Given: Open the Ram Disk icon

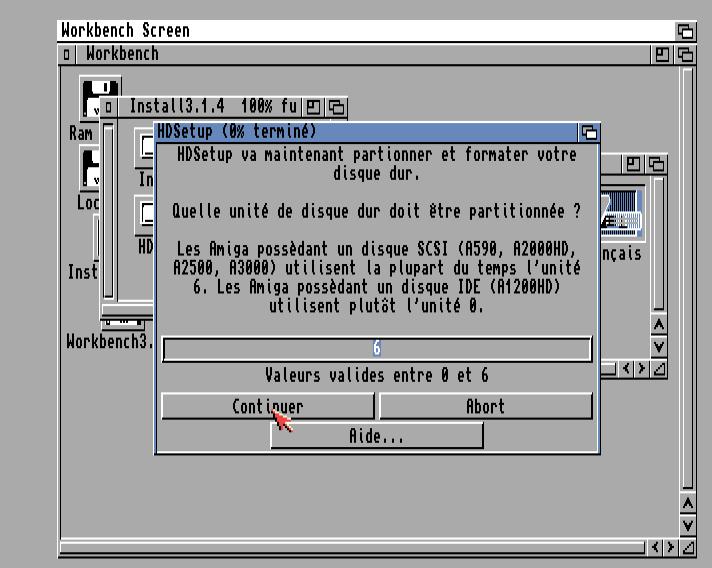Looking at the screenshot, I should 100,99.
